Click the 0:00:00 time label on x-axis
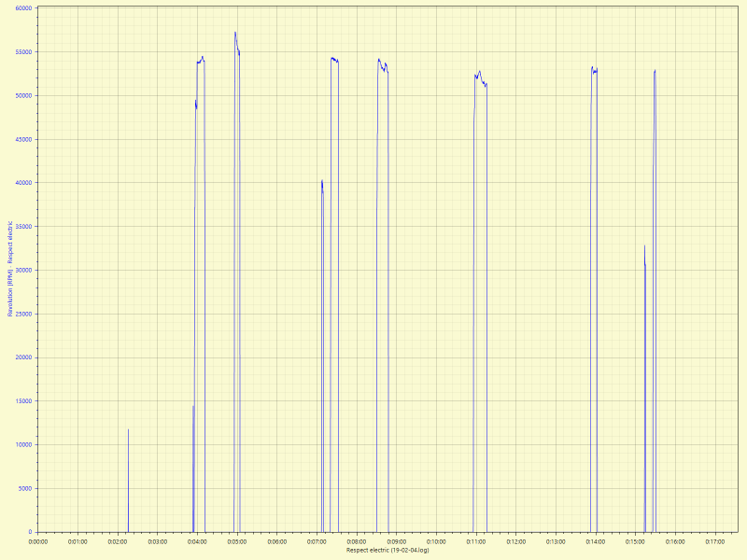Screen dimensions: 747x560 click(37, 540)
